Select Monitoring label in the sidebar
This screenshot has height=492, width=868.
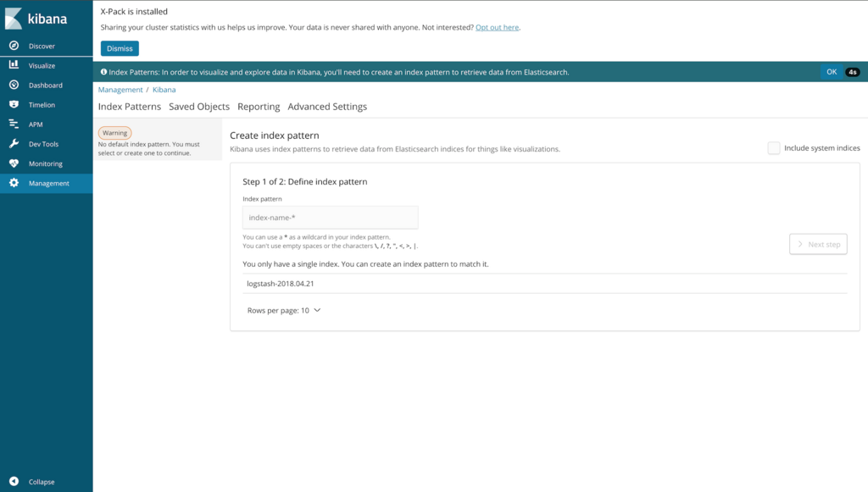pos(46,163)
